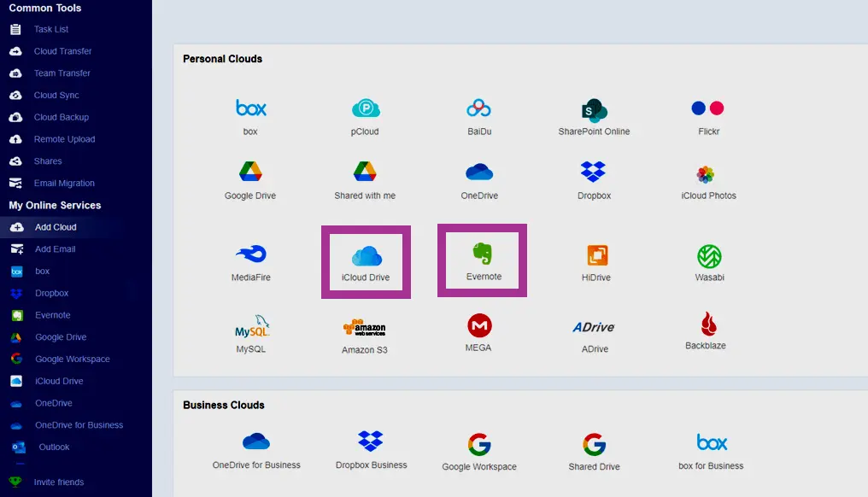868x497 pixels.
Task: Select the Amazon S3 icon
Action: click(365, 328)
